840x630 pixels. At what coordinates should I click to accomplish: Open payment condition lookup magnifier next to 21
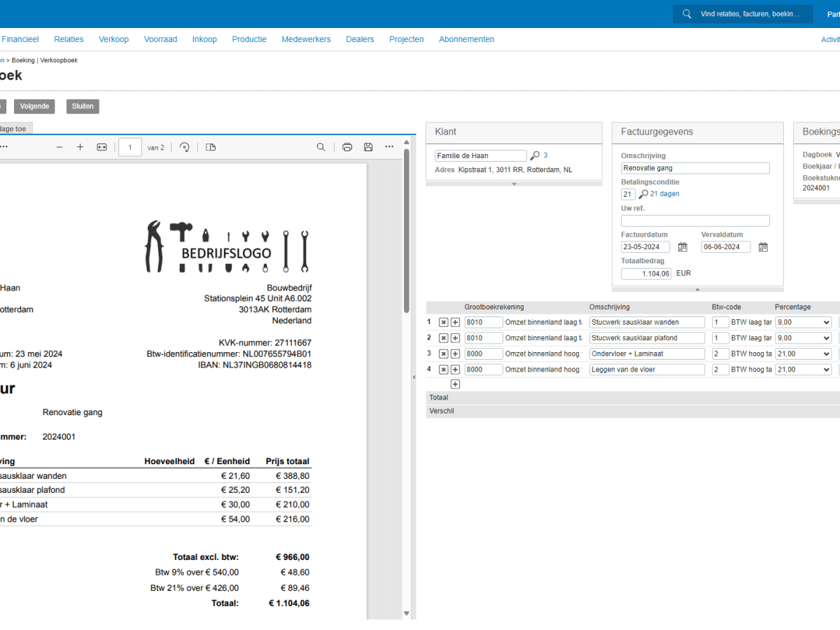643,195
